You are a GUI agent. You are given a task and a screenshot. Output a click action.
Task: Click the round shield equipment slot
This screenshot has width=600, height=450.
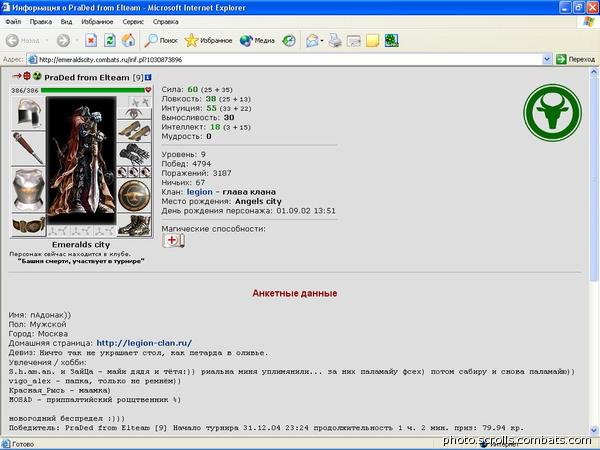pyautogui.click(x=134, y=196)
